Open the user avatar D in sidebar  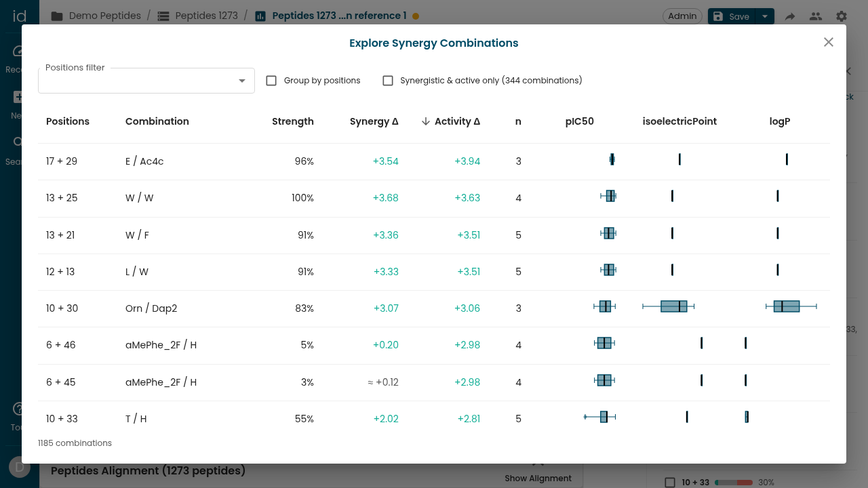click(19, 468)
